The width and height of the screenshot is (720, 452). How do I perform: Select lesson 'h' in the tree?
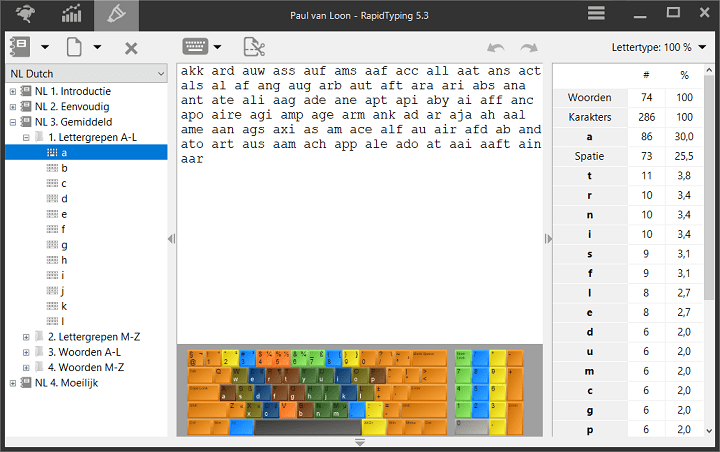click(64, 260)
